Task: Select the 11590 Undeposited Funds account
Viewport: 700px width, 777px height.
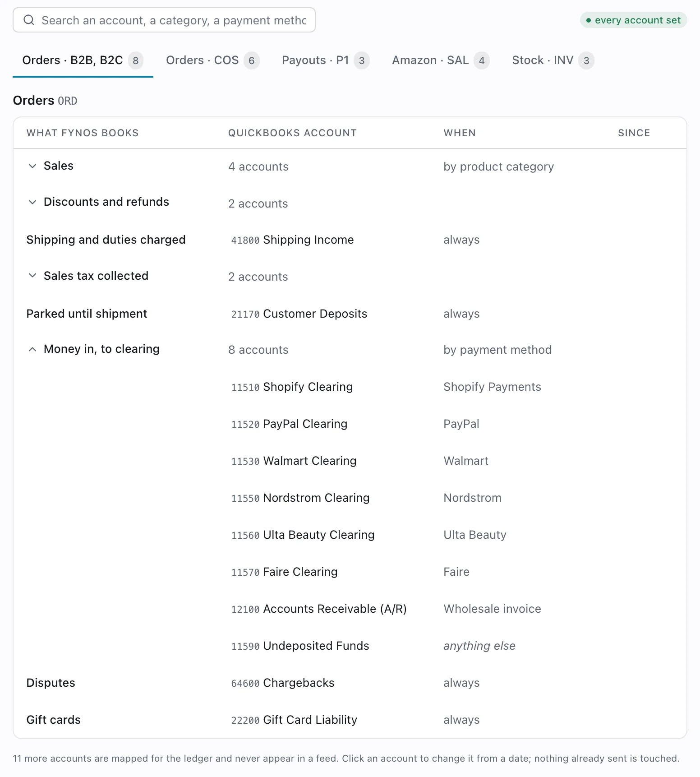Action: pyautogui.click(x=300, y=646)
